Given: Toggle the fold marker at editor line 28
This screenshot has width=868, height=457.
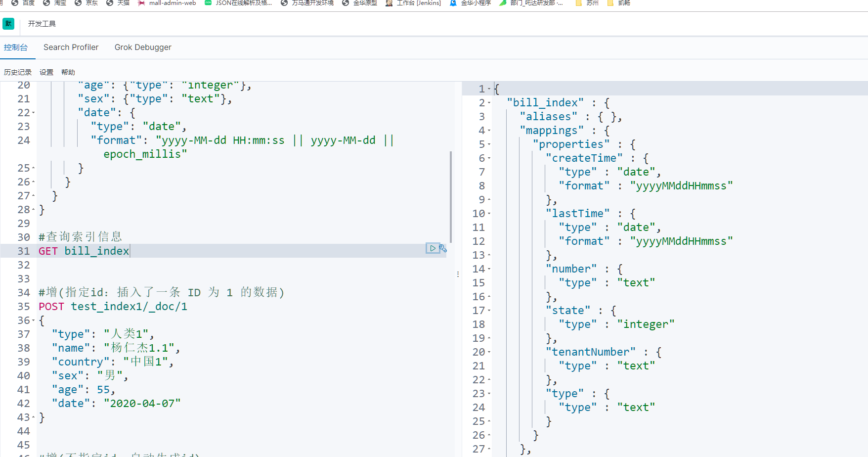Looking at the screenshot, I should click(x=34, y=210).
